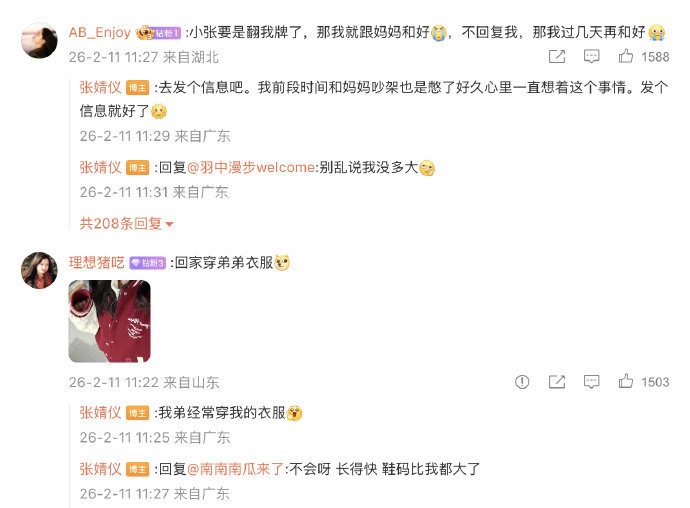
Task: Open AB_Enjoy's profile avatar
Action: click(x=39, y=40)
